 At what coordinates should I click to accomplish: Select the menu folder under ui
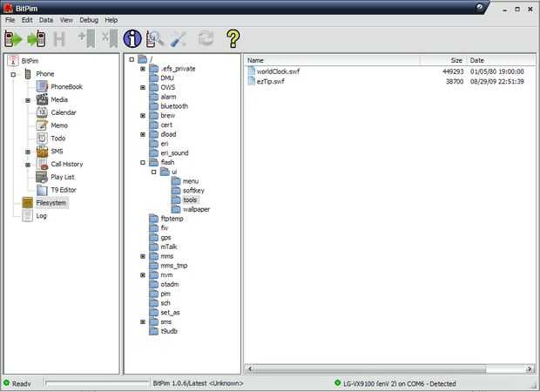pos(191,181)
